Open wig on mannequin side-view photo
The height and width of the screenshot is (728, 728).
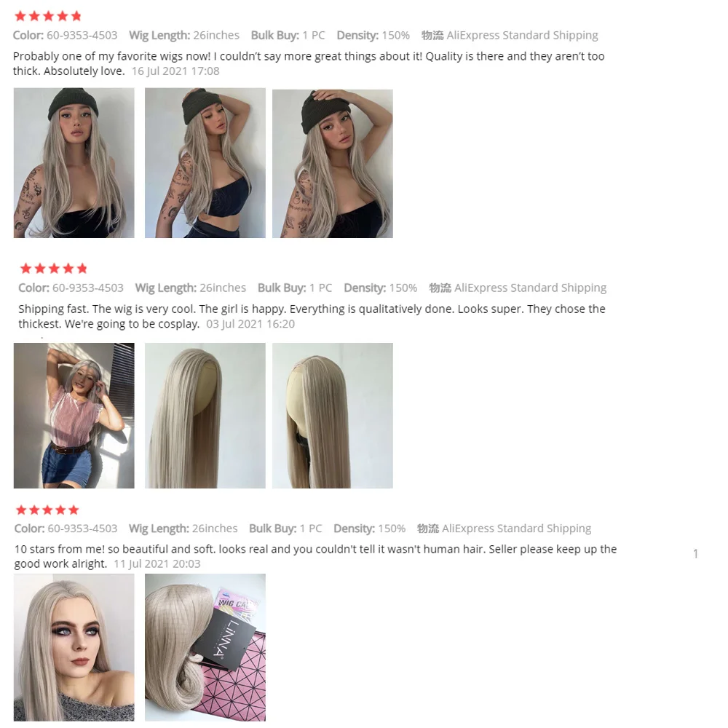205,416
